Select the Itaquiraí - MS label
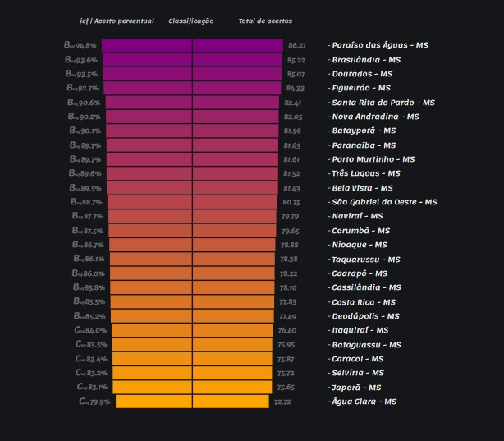Screen dimensions: 504x441 pyautogui.click(x=360, y=330)
